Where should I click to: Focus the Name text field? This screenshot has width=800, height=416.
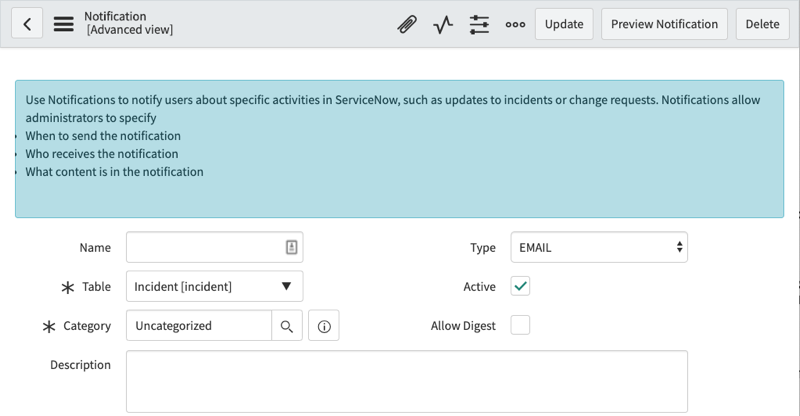click(x=214, y=247)
